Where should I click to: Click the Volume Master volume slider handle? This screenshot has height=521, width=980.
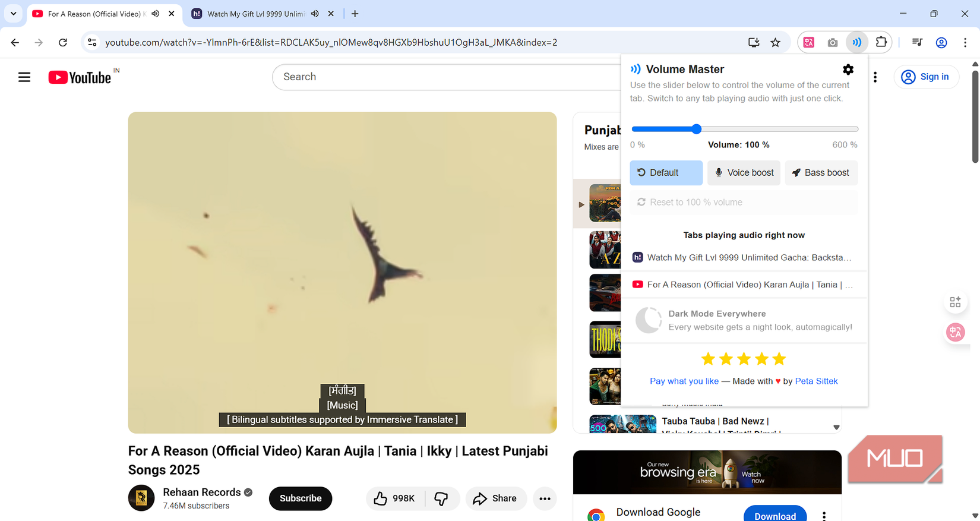[697, 129]
